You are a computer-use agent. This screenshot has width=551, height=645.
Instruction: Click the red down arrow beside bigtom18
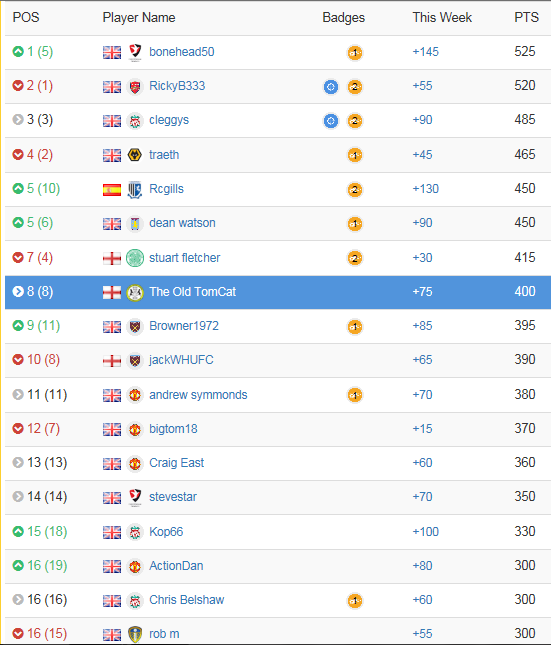18,428
